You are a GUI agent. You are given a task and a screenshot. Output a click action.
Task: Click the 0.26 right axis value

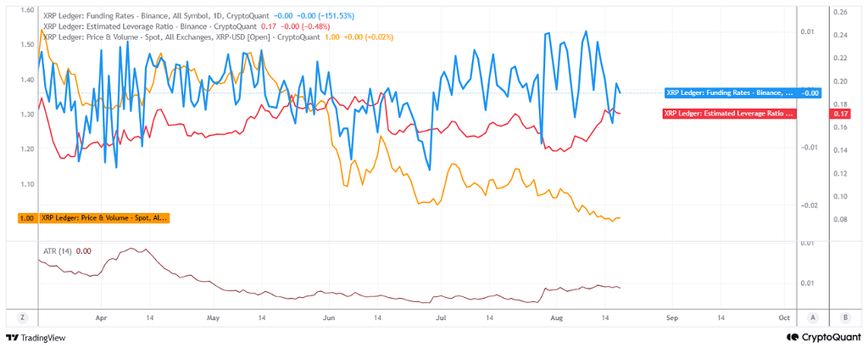click(x=839, y=12)
